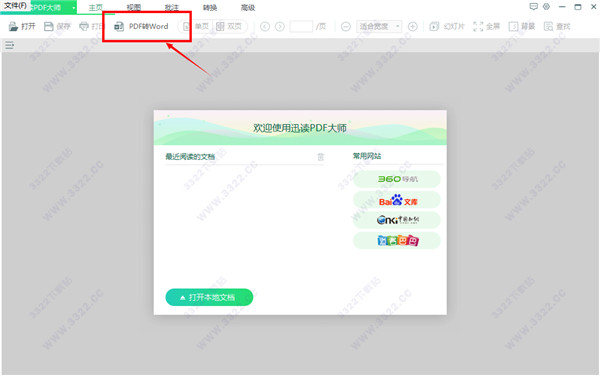Open the settings gear in title bar
The height and width of the screenshot is (376, 600).
tap(546, 7)
